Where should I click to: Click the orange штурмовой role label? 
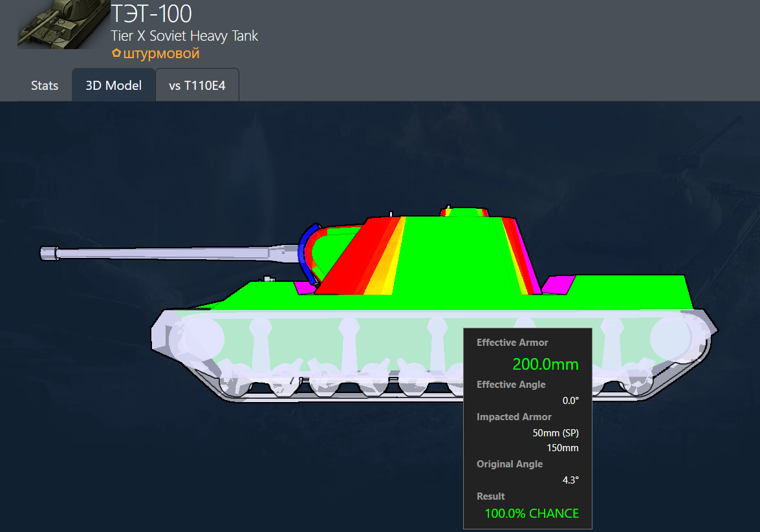coord(162,53)
